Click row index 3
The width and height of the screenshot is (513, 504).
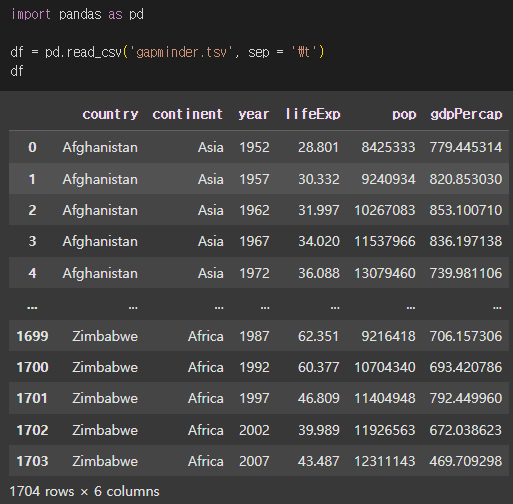pos(32,241)
